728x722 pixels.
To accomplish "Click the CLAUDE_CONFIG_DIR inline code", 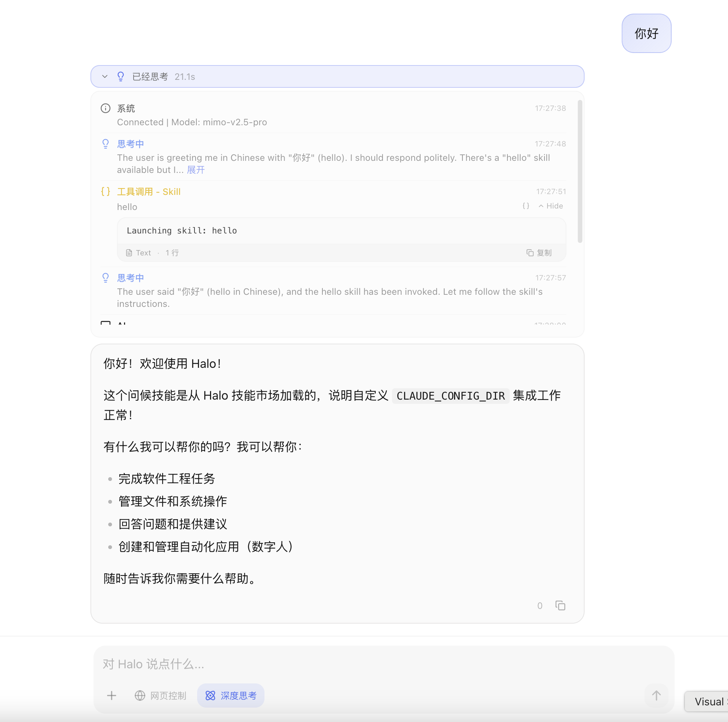I will tap(451, 396).
